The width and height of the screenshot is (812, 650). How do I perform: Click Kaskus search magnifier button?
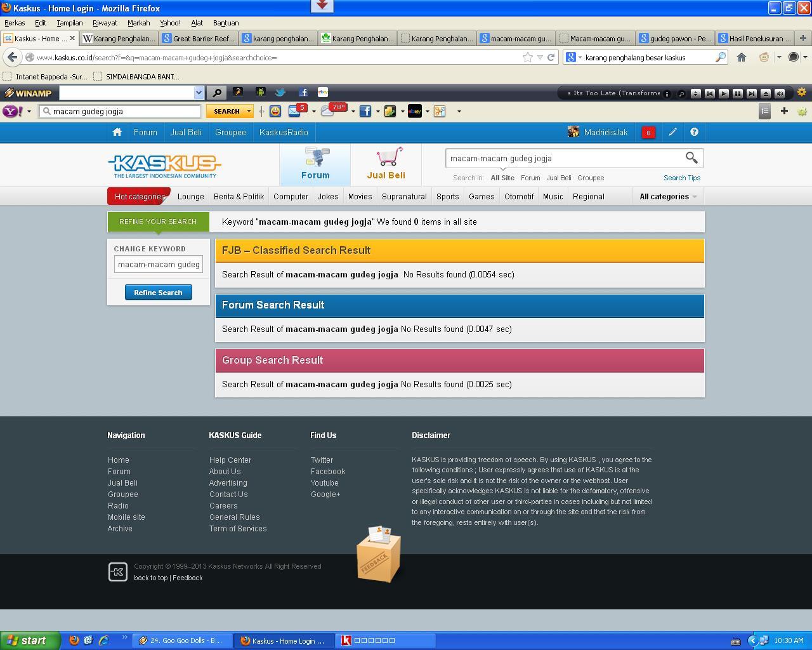(691, 157)
